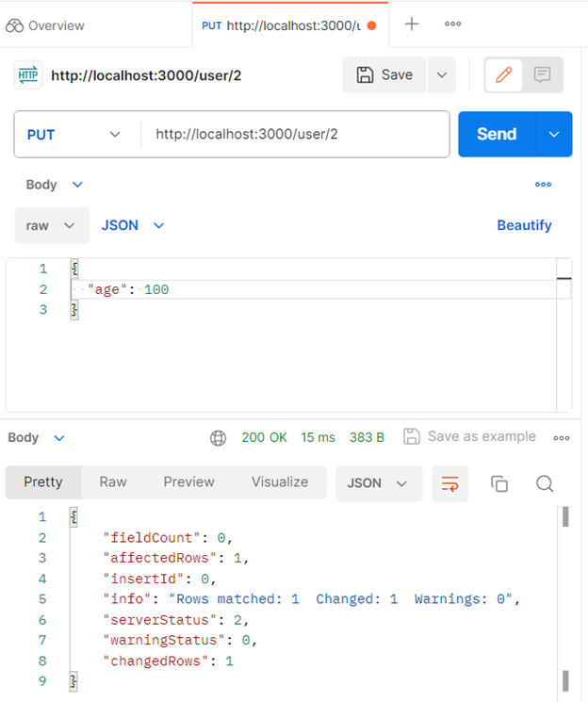Open tab overflow options ellipsis
Image resolution: width=588 pixels, height=702 pixels.
pos(452,24)
